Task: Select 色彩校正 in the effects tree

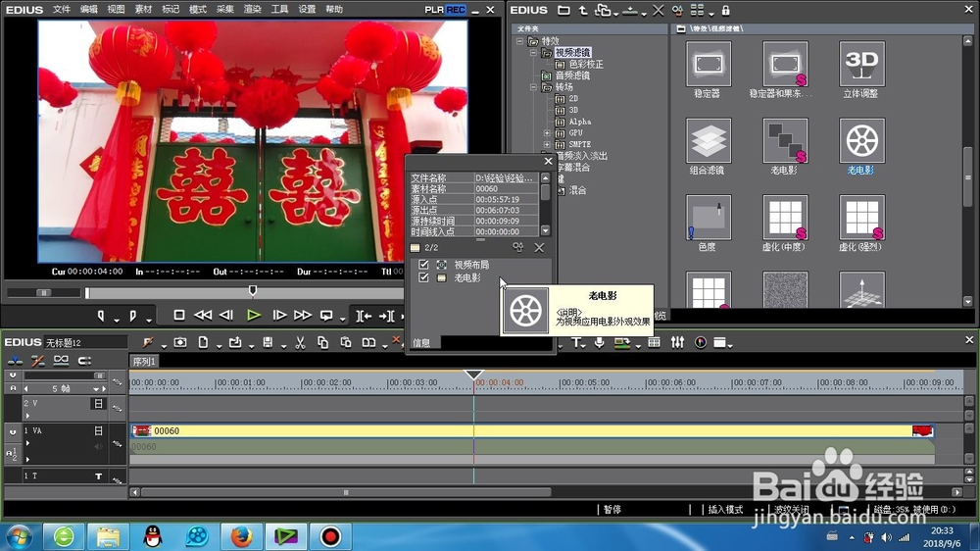Action: (586, 64)
